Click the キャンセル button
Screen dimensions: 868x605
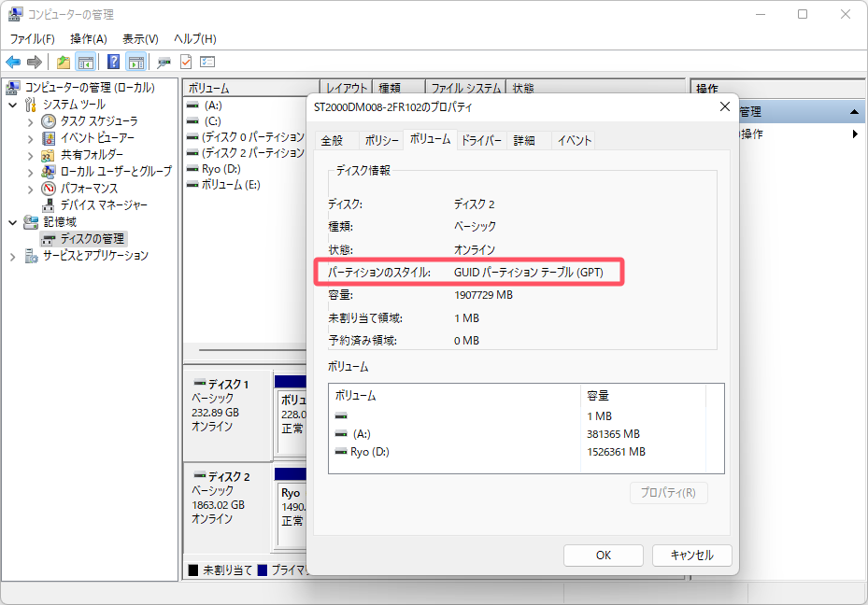pyautogui.click(x=691, y=555)
